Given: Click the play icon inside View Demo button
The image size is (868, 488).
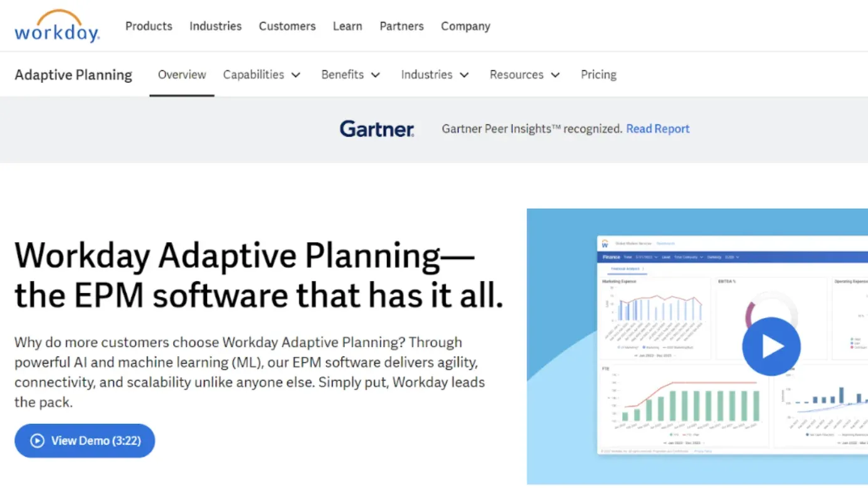Looking at the screenshot, I should click(38, 440).
